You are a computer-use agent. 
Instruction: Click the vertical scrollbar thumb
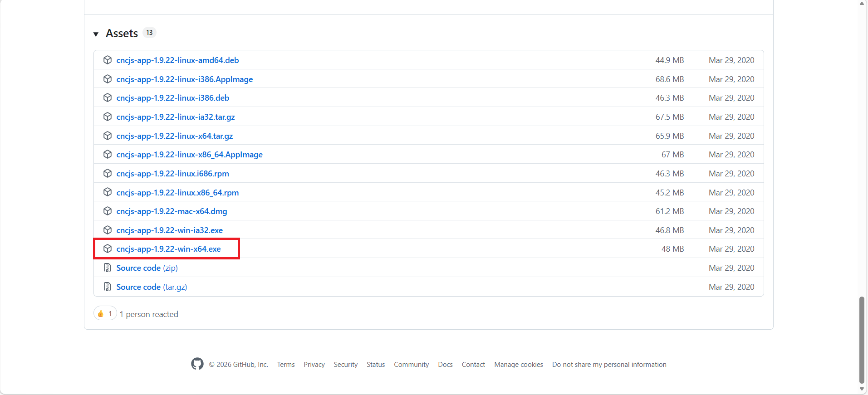pyautogui.click(x=862, y=340)
